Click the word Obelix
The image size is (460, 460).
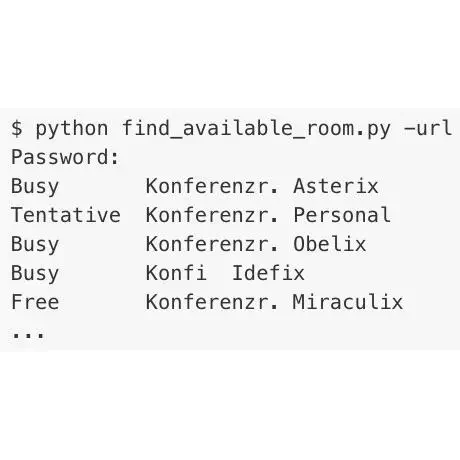point(329,244)
